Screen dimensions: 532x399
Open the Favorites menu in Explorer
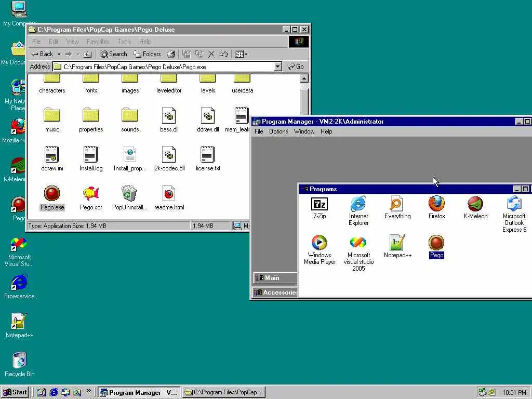point(98,42)
